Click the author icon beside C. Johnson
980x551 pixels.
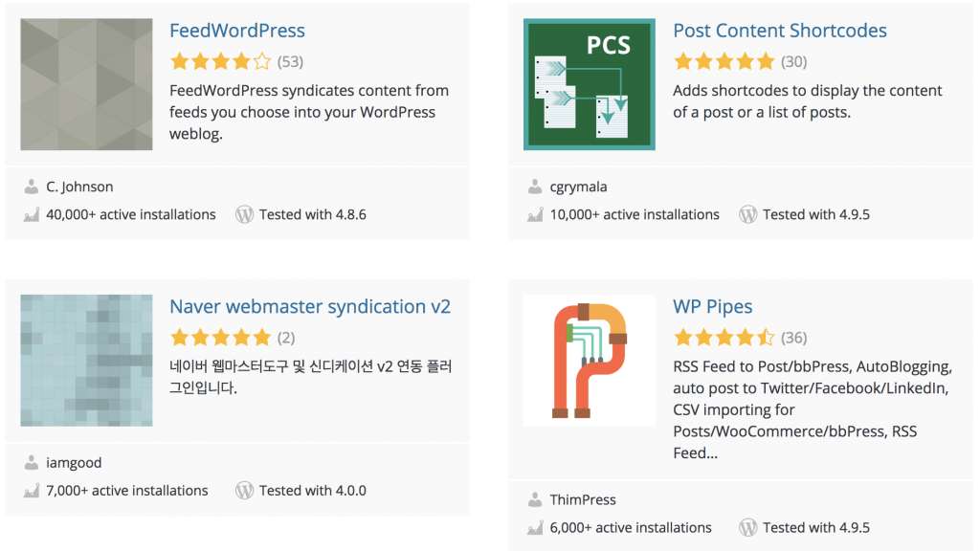pos(31,187)
